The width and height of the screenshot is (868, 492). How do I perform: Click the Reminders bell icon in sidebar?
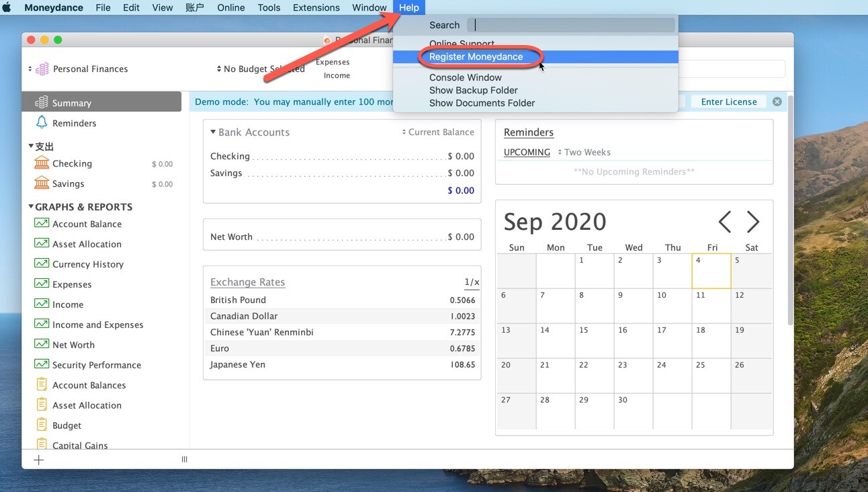(x=42, y=122)
